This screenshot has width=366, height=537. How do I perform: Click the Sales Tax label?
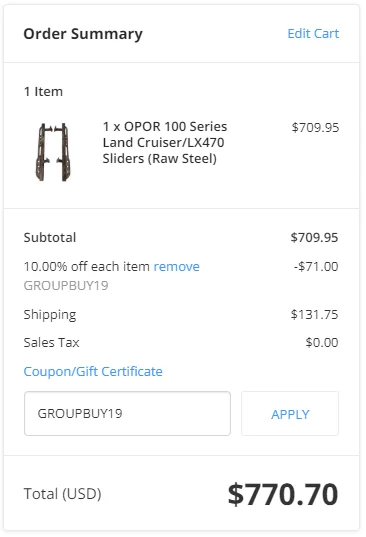click(x=51, y=342)
